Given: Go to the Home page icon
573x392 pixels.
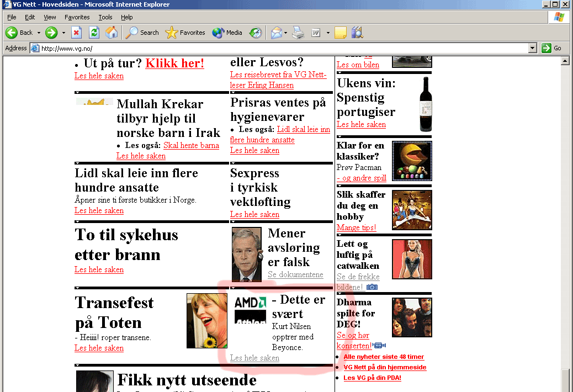Looking at the screenshot, I should click(112, 33).
